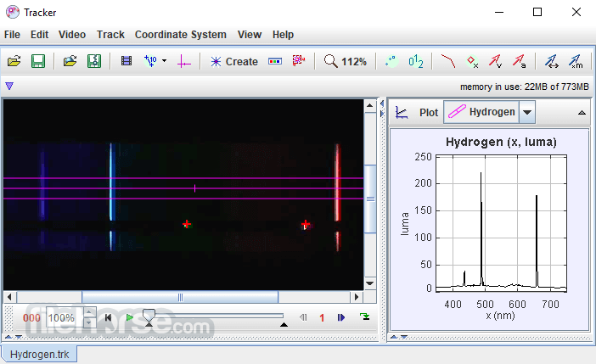Click the horizontal scrollbar left arrow
This screenshot has height=364, width=596.
coord(9,297)
